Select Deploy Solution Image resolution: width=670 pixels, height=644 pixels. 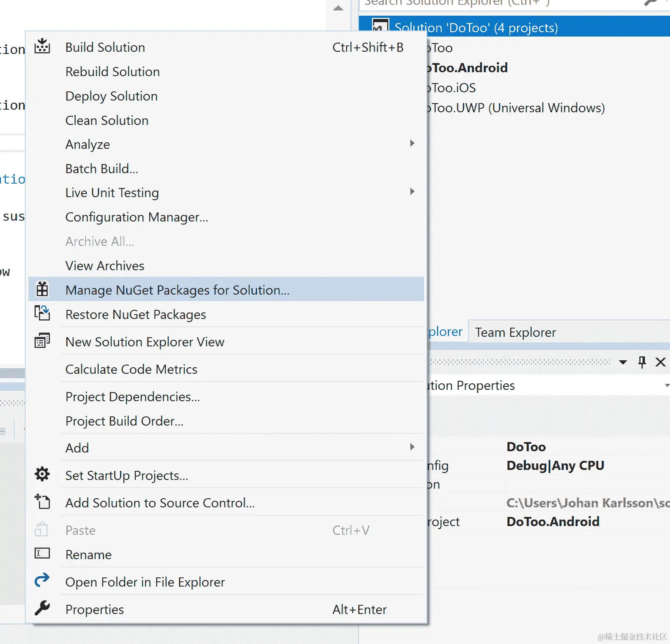(226, 96)
